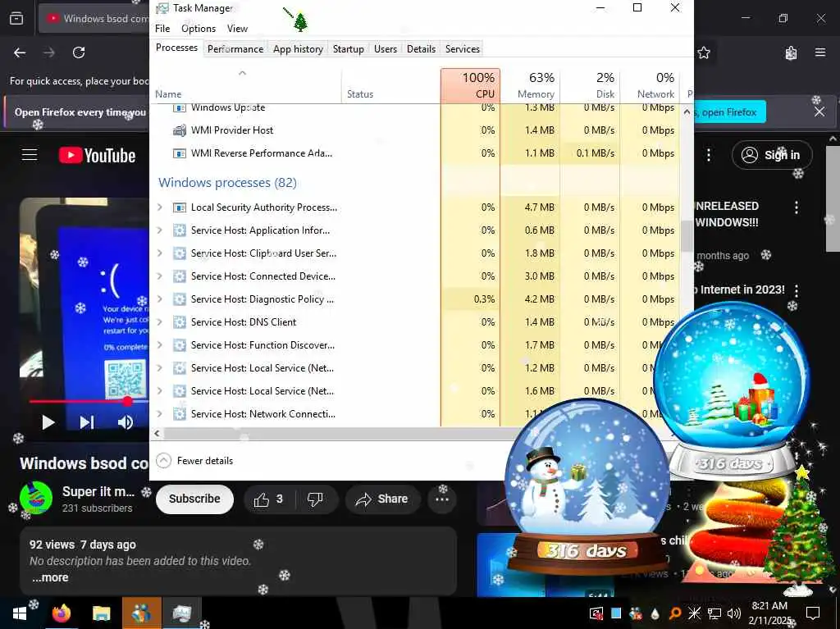Expand Service Host: Application Infor... row
840x629 pixels.
tap(160, 230)
